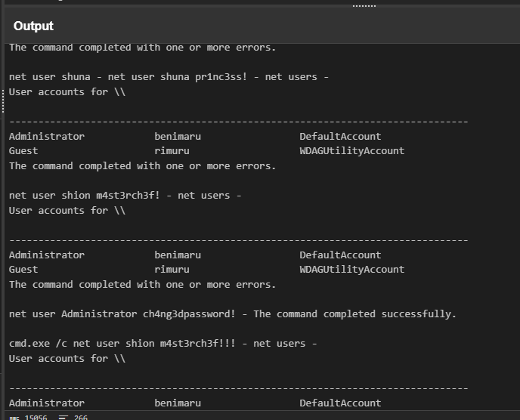Click the line count icon beside 266
The width and height of the screenshot is (520, 420).
pos(63,417)
